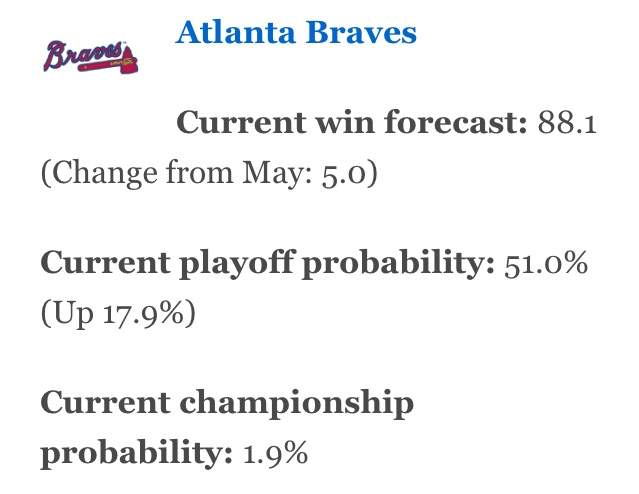Select the Current championship heading line
This screenshot has width=639, height=494.
(x=227, y=403)
